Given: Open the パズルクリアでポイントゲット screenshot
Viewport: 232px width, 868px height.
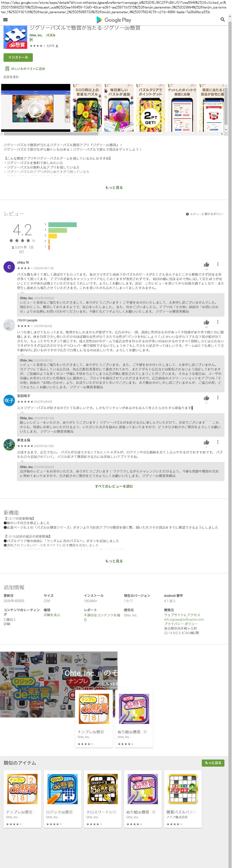Looking at the screenshot, I should pos(150,108).
